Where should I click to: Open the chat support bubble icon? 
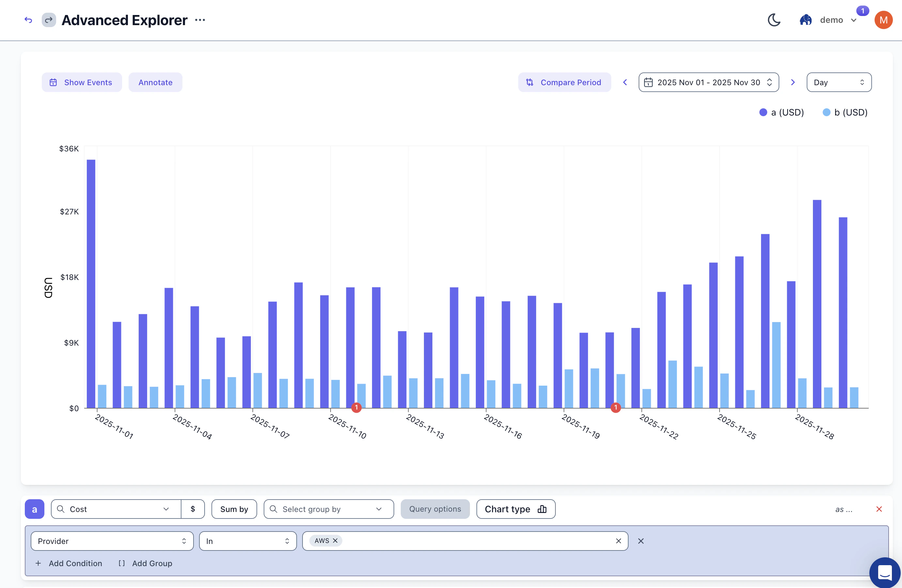tap(885, 573)
